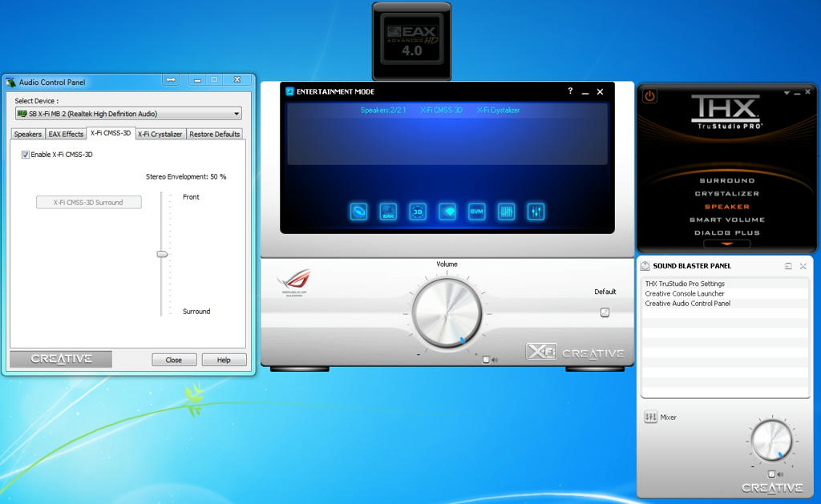Open the Crystalizer diamond icon in Entertainment Mode
The height and width of the screenshot is (504, 821).
point(447,212)
